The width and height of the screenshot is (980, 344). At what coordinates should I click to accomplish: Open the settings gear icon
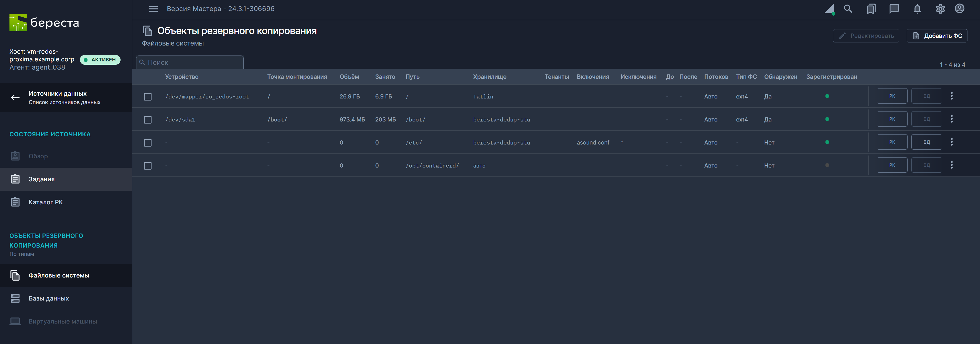pos(940,9)
